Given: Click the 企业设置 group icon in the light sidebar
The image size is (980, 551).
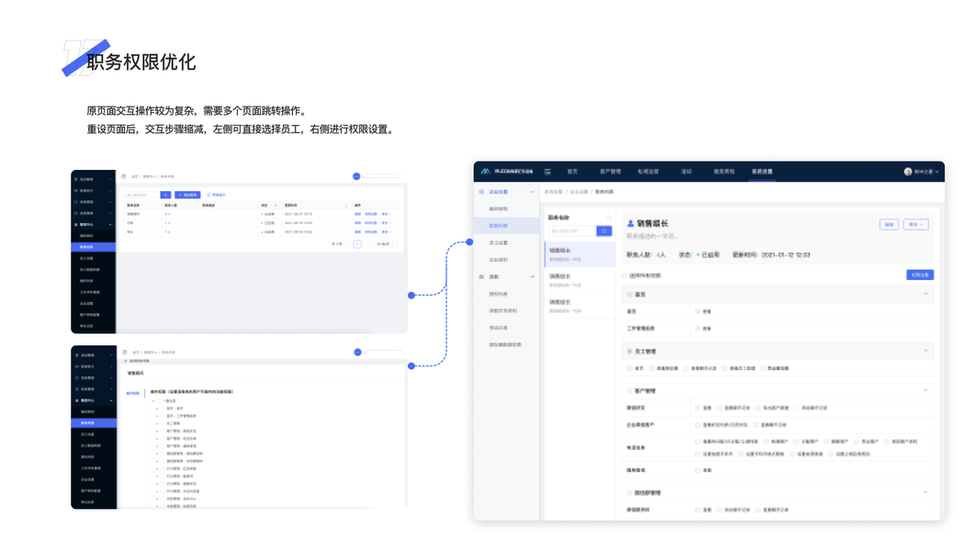Looking at the screenshot, I should pos(481,192).
